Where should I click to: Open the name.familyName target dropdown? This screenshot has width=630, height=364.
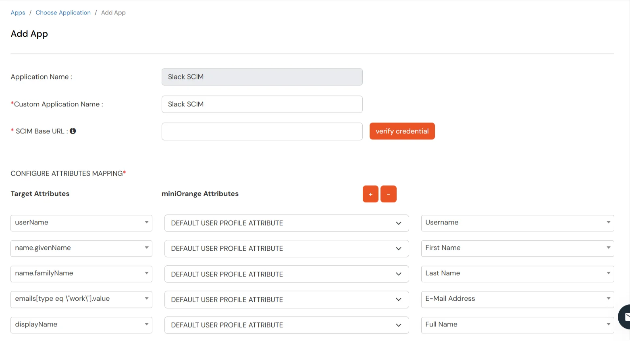(x=81, y=274)
